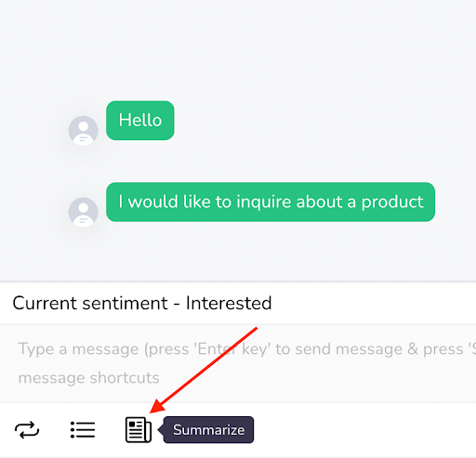Click the Summarize newspaper icon
Screen dimensions: 476x458
coord(139,430)
